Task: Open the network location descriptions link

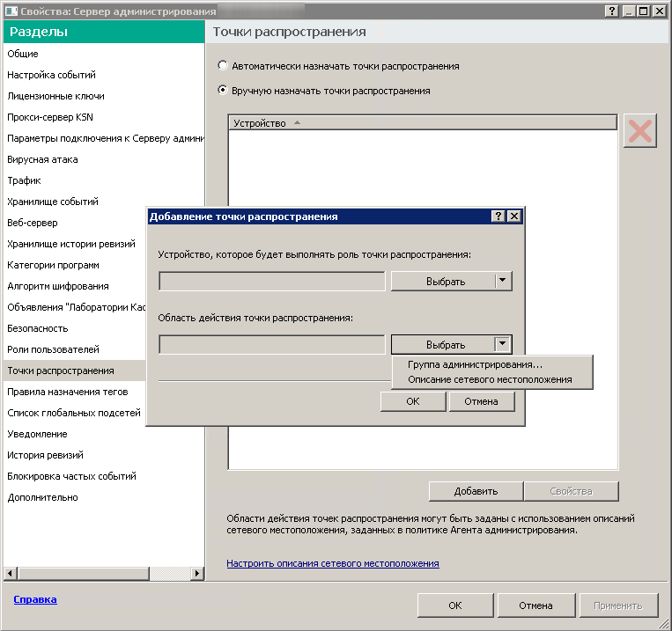Action: tap(332, 563)
